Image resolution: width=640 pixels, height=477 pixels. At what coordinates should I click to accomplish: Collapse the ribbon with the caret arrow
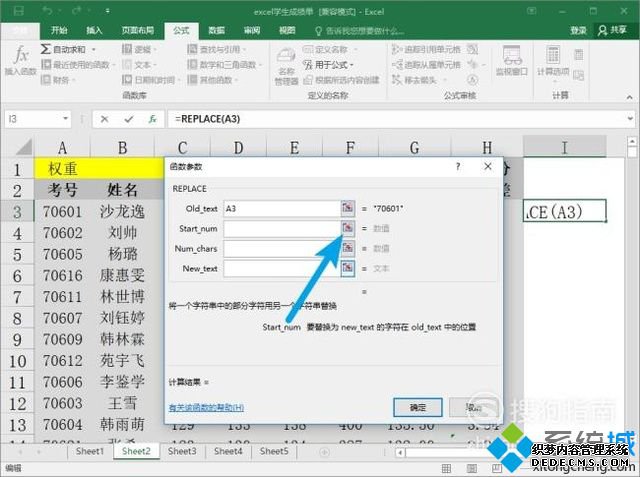629,97
